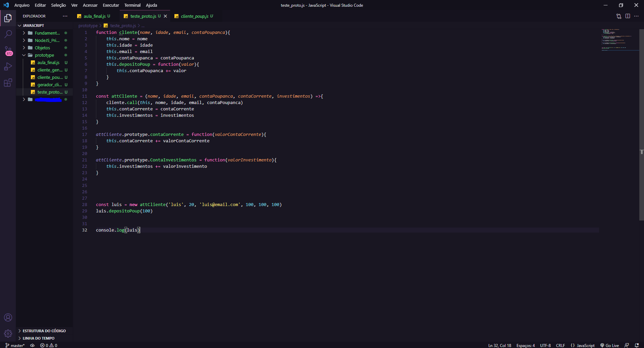Open the Arquivo menu
This screenshot has width=644, height=348.
point(22,5)
